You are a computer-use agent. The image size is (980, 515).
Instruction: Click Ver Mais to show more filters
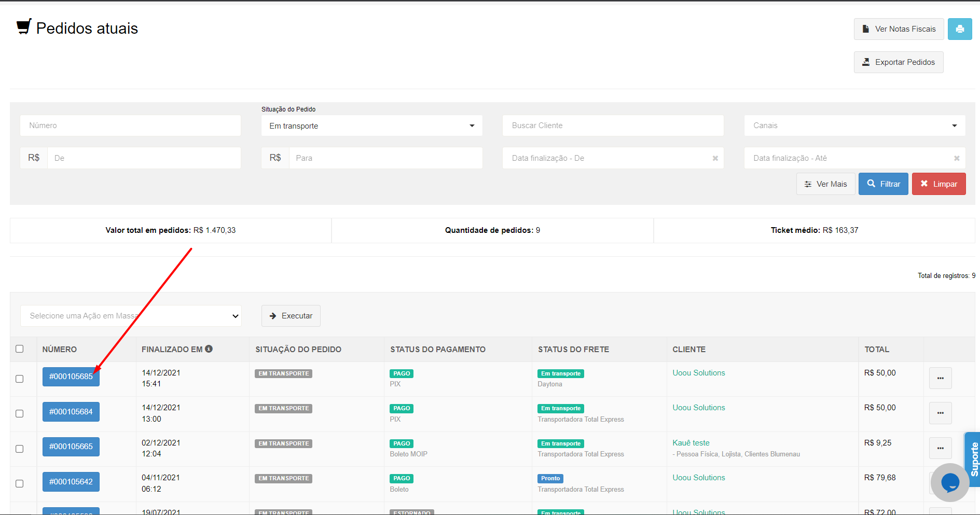tap(825, 184)
